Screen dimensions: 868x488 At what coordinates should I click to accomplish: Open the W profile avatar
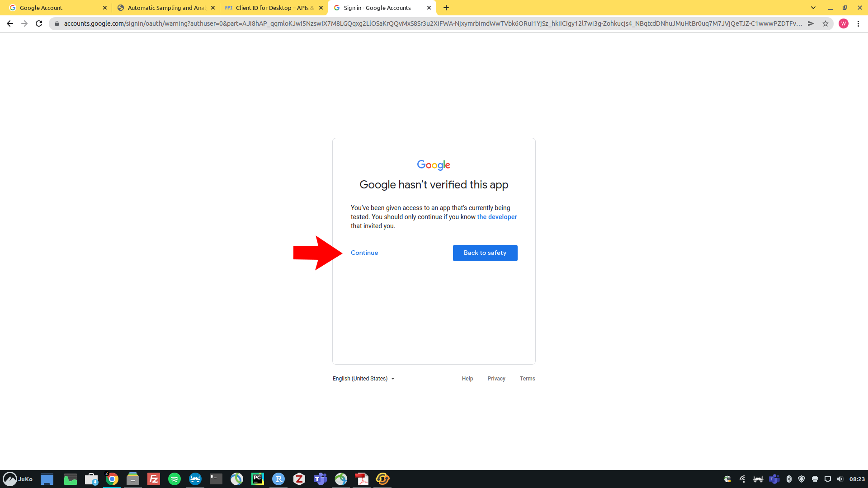(x=843, y=23)
